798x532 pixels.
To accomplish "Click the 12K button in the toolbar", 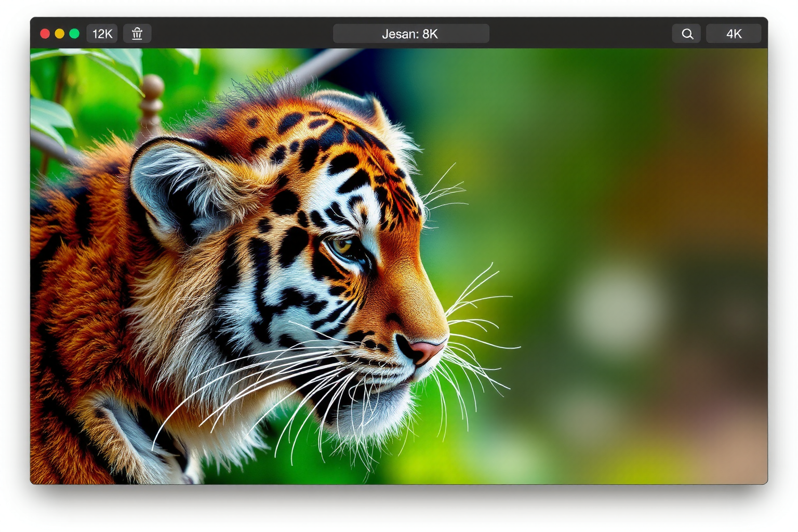I will [x=102, y=34].
